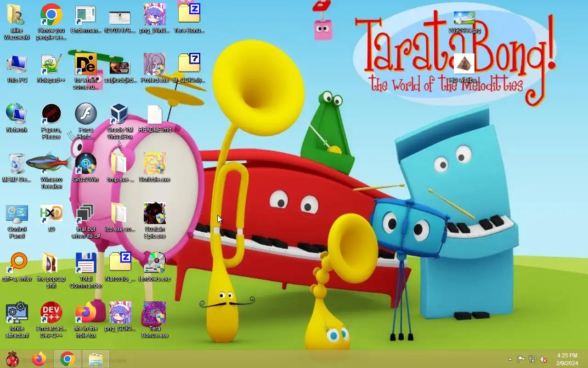
Task: Show hidden system tray icons
Action: 510,359
